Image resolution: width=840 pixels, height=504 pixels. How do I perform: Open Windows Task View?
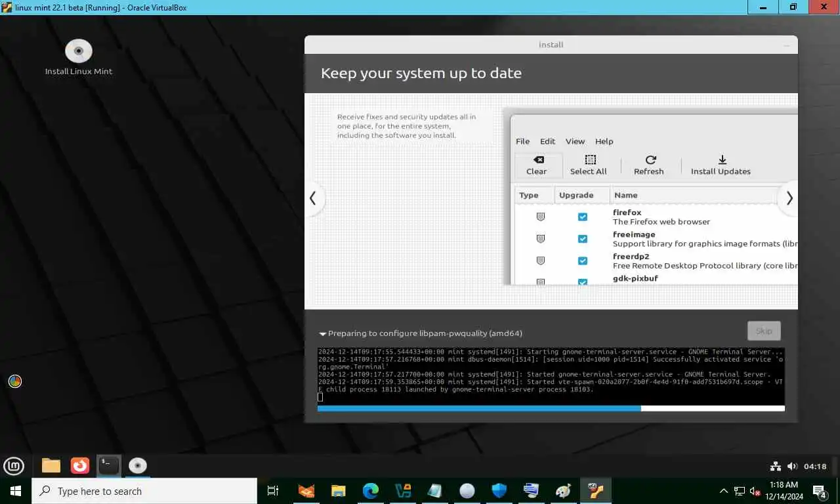point(273,491)
